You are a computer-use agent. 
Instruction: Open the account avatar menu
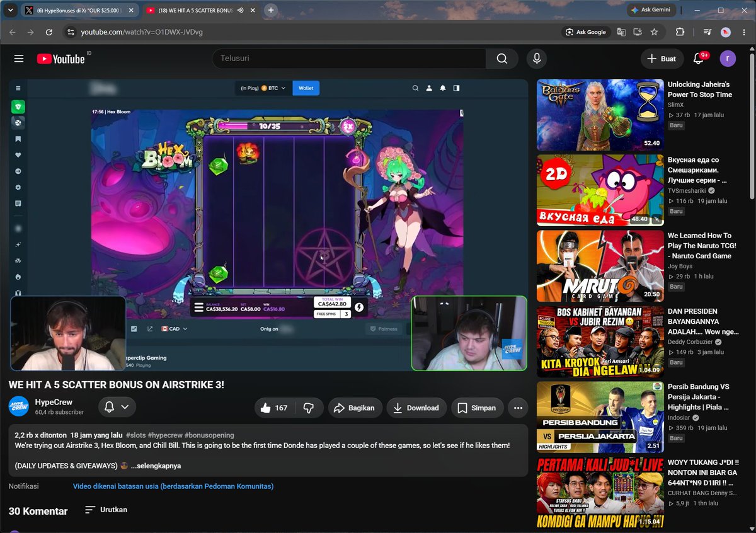tap(728, 59)
